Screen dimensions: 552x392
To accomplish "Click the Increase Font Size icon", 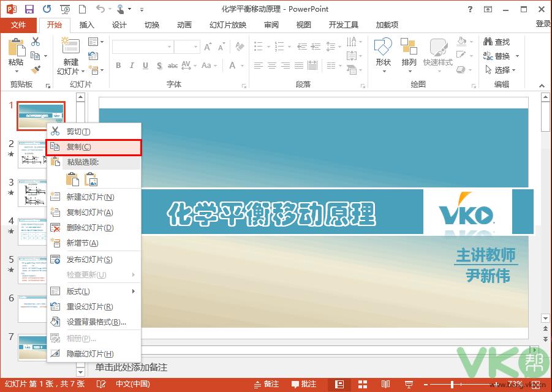I will 208,47.
